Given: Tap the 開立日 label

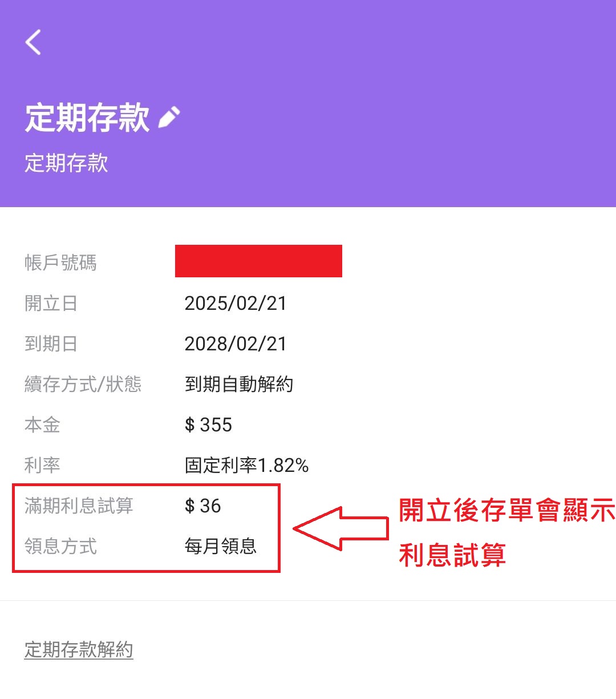Looking at the screenshot, I should point(51,303).
